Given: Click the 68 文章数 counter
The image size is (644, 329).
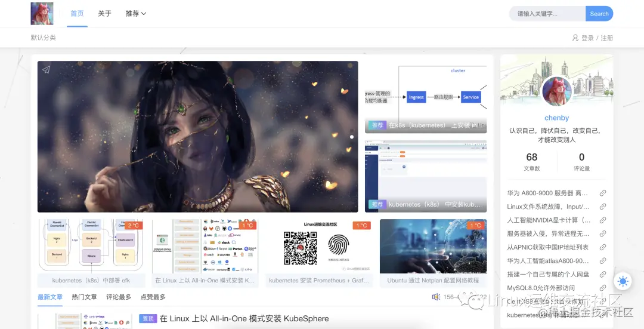Looking at the screenshot, I should [x=531, y=162].
